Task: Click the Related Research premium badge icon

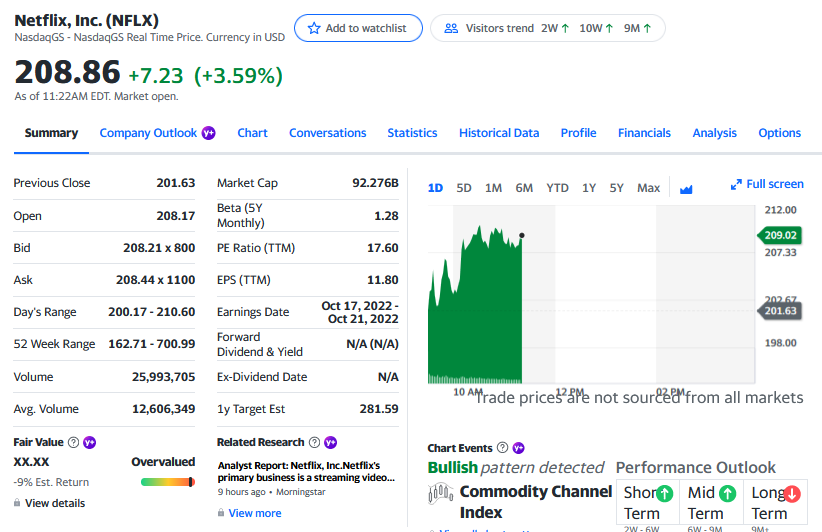Action: [330, 442]
